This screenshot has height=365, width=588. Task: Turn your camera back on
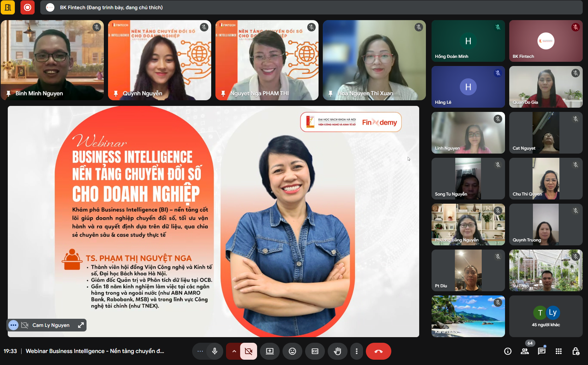(249, 351)
